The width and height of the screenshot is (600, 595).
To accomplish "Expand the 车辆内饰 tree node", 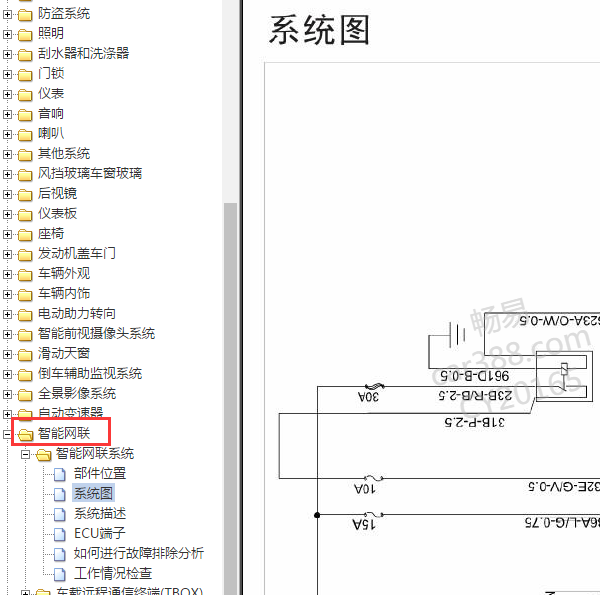I will [7, 294].
